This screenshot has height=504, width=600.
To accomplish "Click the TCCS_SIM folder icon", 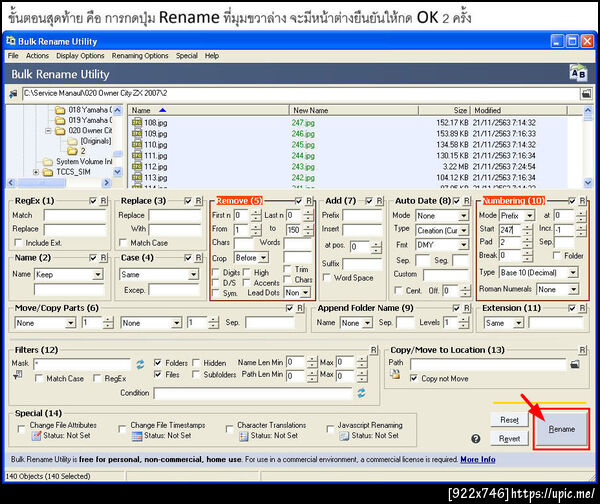I will (48, 172).
